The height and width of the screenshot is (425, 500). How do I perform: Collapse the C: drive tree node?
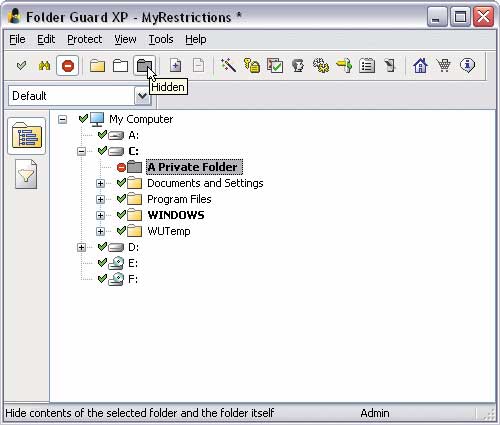(81, 151)
